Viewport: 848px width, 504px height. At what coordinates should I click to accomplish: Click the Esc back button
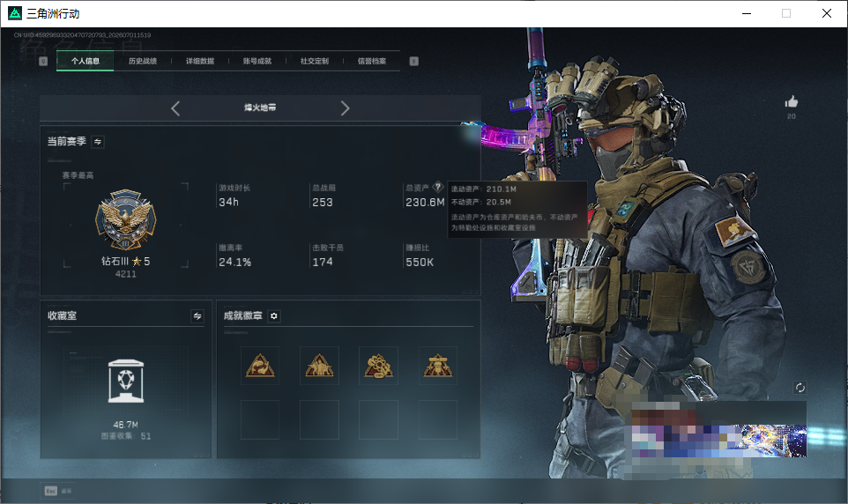(x=58, y=491)
